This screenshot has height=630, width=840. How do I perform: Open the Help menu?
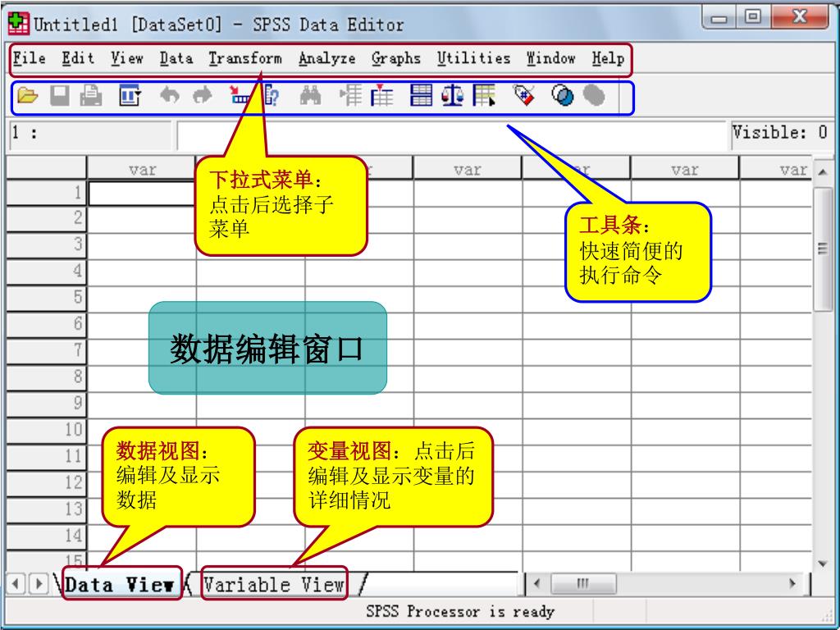click(x=608, y=58)
